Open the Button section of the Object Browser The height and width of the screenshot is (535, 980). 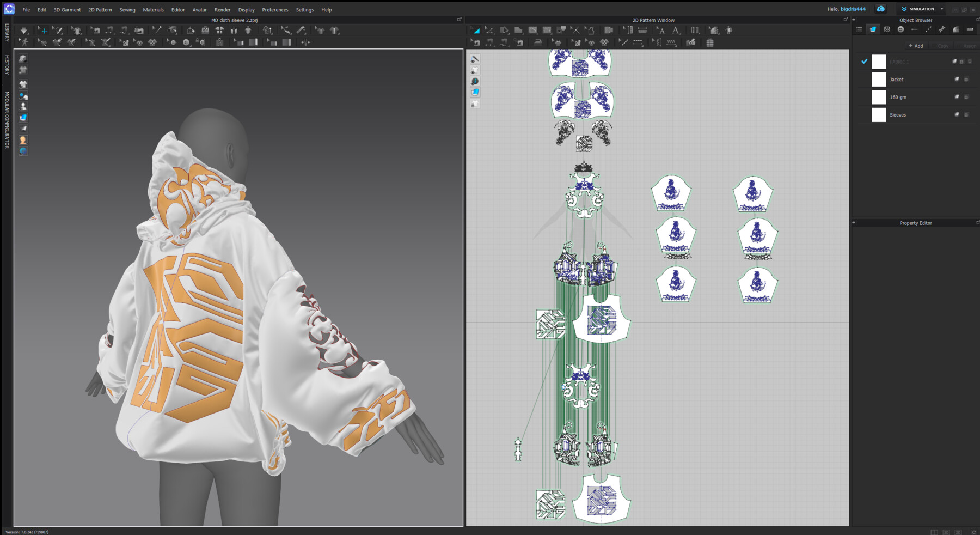tap(901, 29)
